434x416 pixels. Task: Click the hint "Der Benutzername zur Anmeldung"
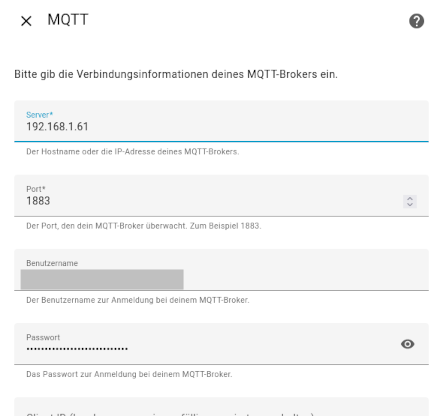[138, 300]
